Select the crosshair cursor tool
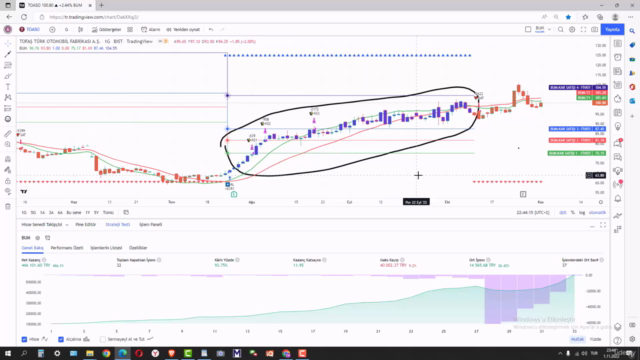This screenshot has width=640, height=360. 8,43
